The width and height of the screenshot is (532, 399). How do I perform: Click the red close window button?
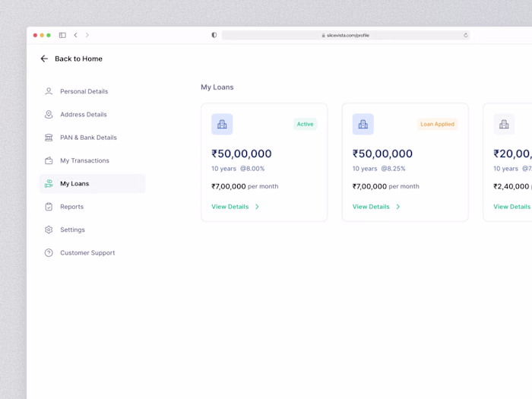[x=35, y=35]
